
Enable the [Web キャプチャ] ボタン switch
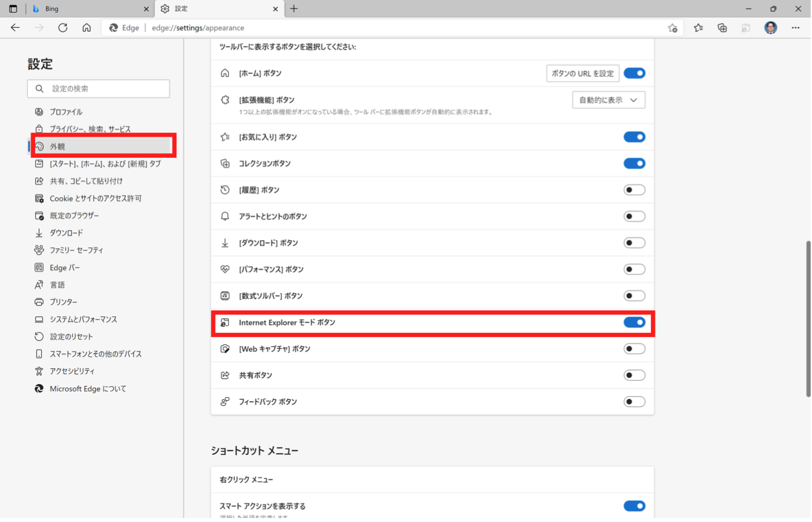click(634, 349)
